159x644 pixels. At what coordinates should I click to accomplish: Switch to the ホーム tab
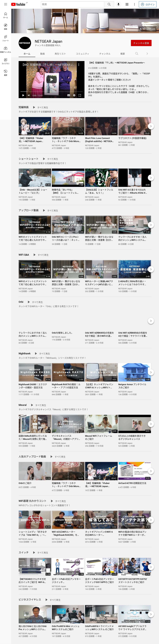[27, 54]
